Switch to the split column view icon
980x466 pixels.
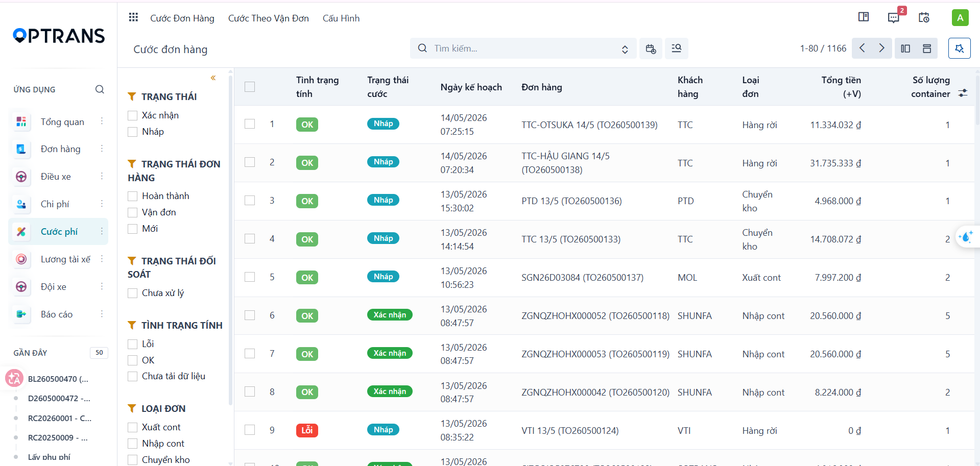(x=905, y=48)
